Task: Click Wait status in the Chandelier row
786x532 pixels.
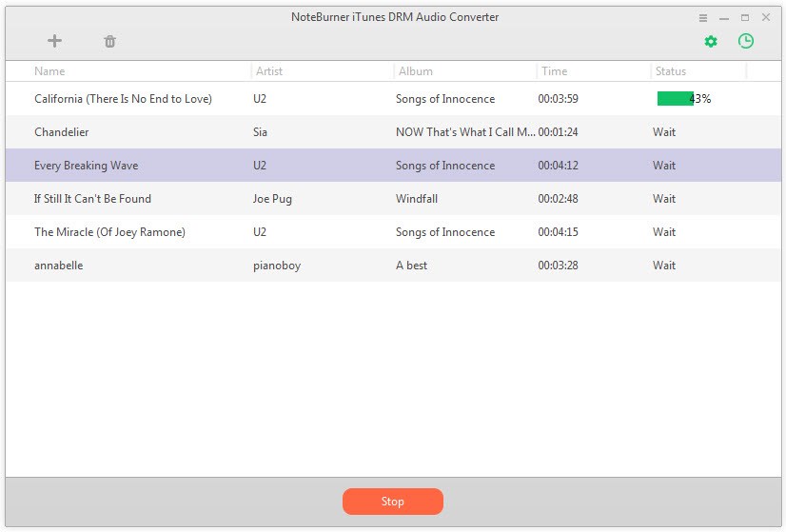Action: coord(664,132)
